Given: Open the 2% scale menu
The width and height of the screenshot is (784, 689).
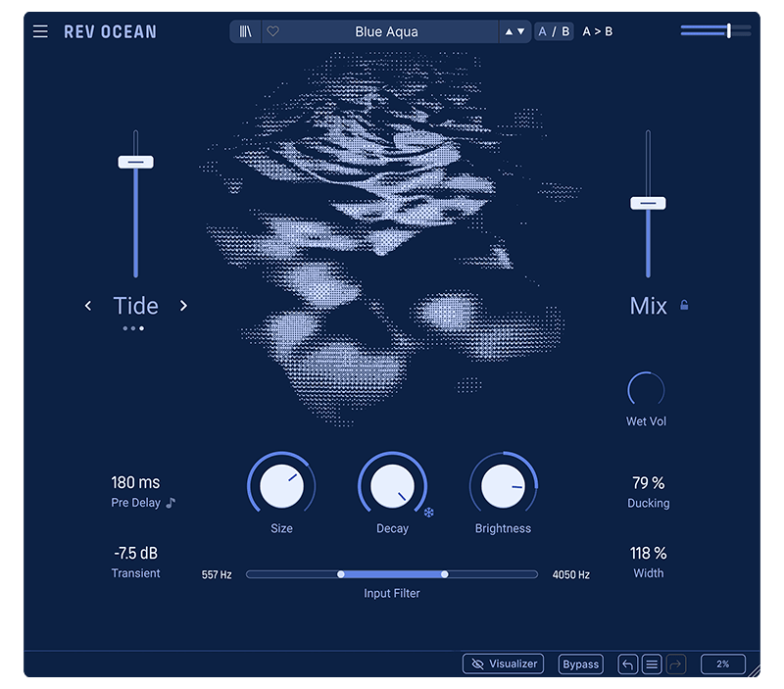Looking at the screenshot, I should click(x=723, y=664).
